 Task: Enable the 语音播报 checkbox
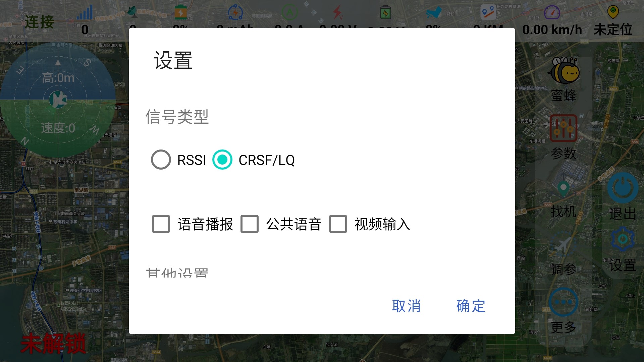click(161, 224)
